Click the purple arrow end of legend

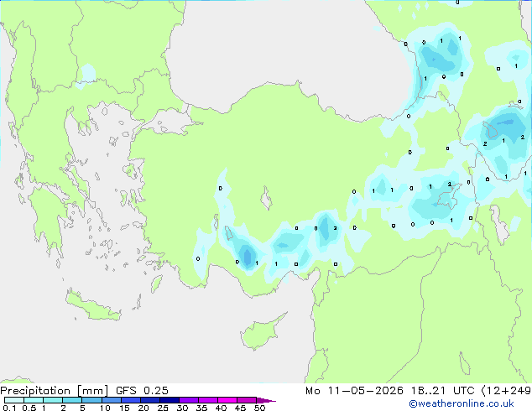pyautogui.click(x=266, y=400)
